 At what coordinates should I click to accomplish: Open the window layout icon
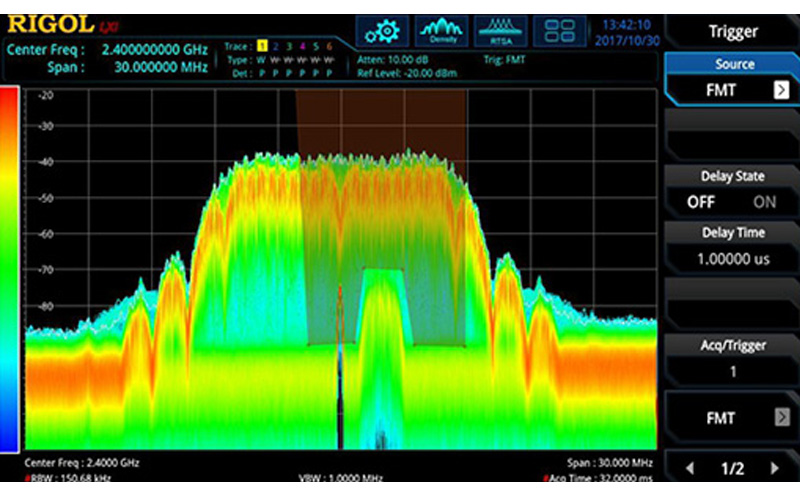click(560, 30)
